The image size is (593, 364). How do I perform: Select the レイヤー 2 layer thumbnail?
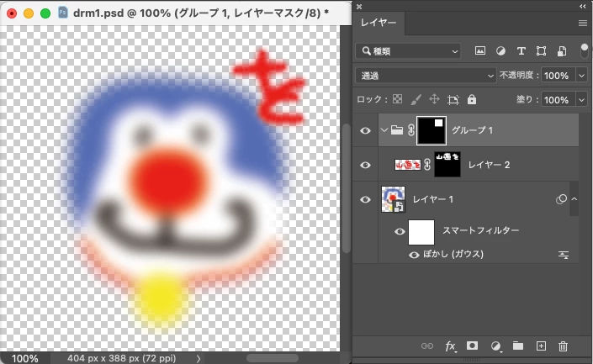point(408,165)
